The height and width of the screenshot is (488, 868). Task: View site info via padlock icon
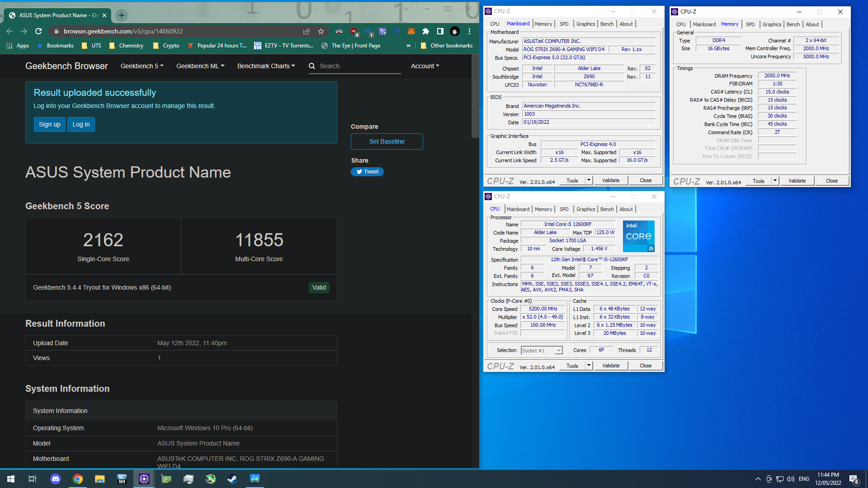click(56, 31)
